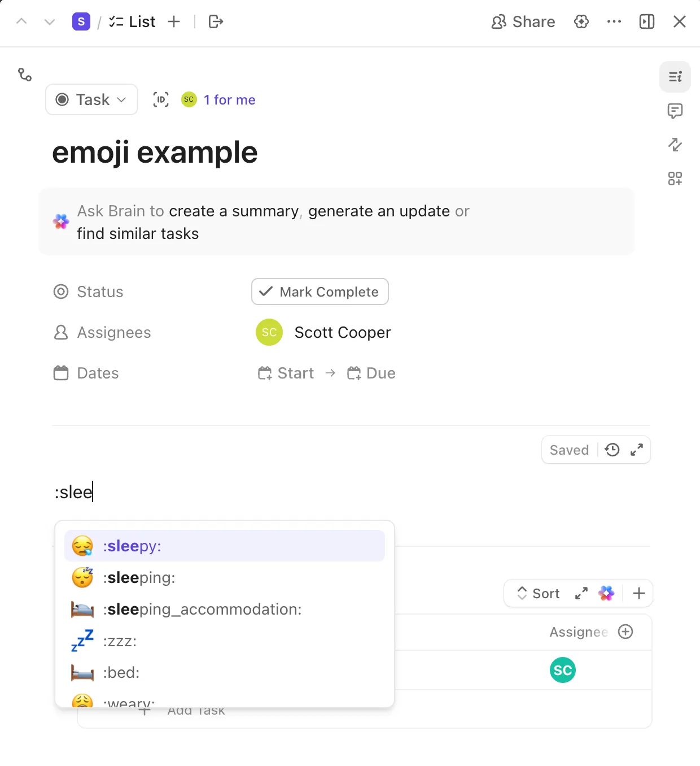Click the expand description fullscreen icon

coord(637,450)
